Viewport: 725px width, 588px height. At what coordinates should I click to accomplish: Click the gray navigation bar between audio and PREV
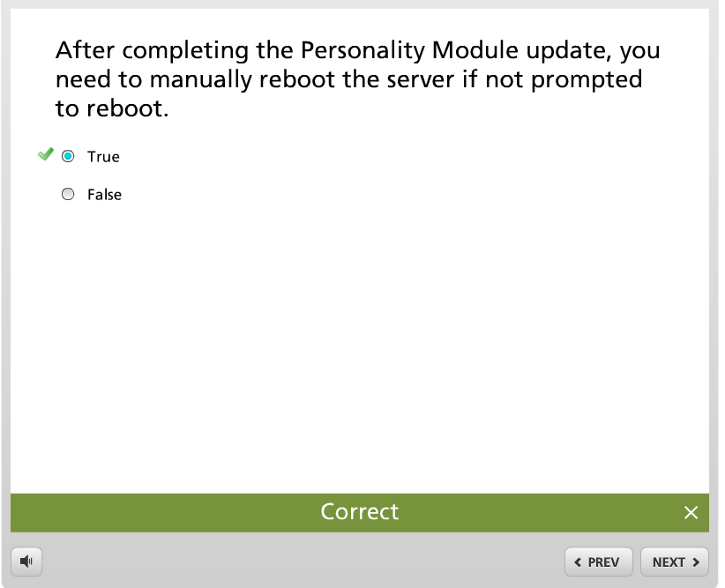coord(300,562)
